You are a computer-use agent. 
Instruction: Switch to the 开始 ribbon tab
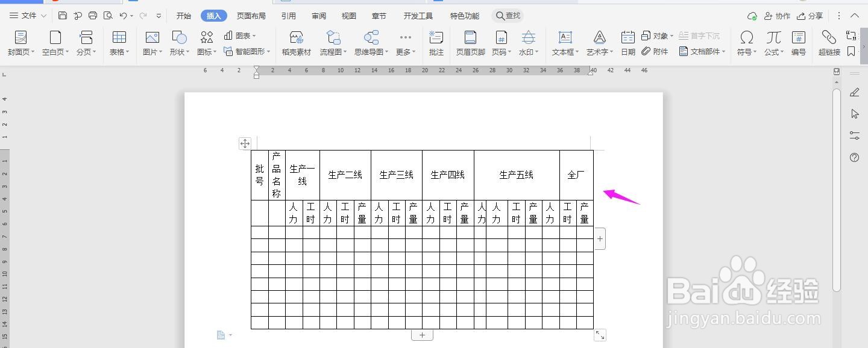coord(183,16)
